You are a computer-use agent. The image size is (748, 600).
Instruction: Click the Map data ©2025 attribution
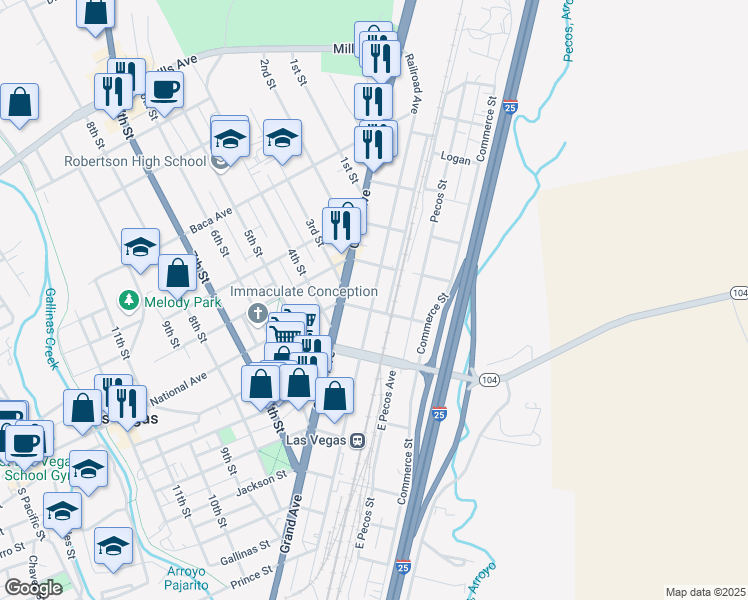pyautogui.click(x=706, y=592)
